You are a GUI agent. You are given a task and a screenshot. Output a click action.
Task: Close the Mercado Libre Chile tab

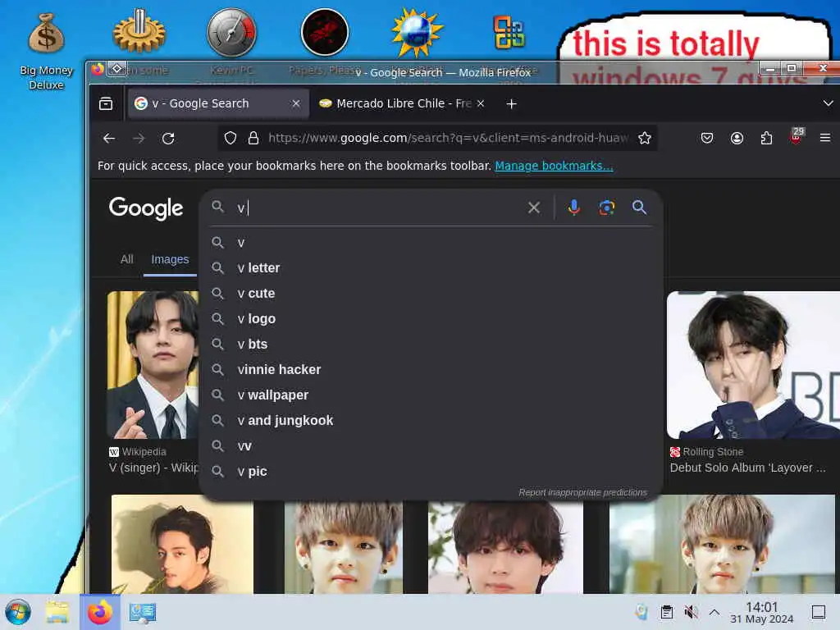click(x=481, y=103)
